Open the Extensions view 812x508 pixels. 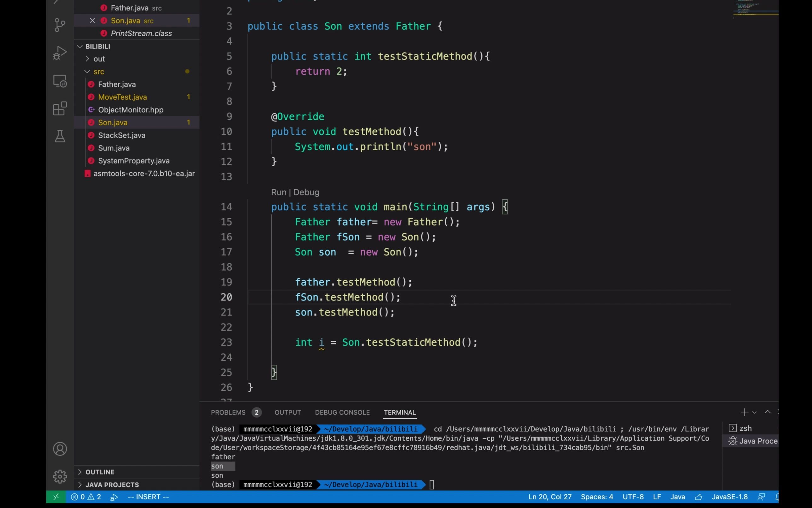tap(60, 109)
